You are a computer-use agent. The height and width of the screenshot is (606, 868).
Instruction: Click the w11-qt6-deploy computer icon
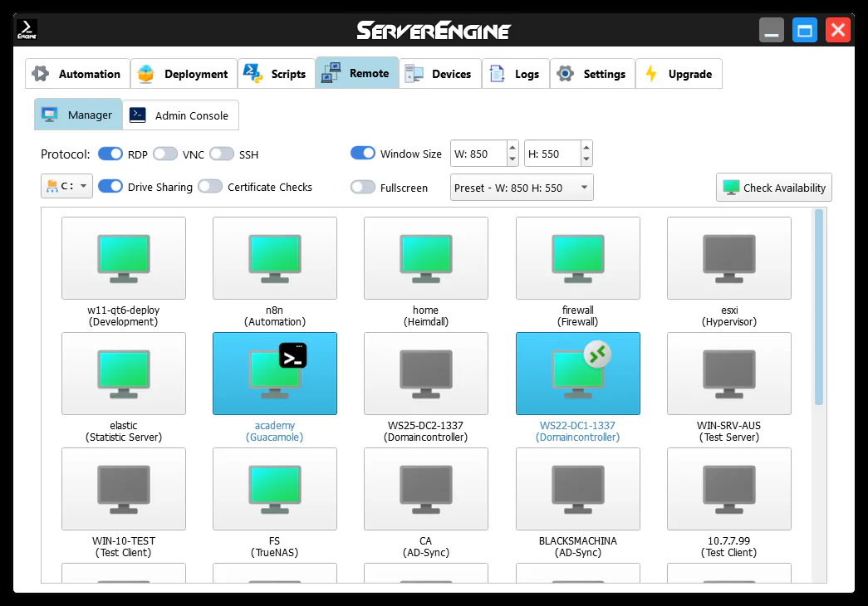coord(124,258)
